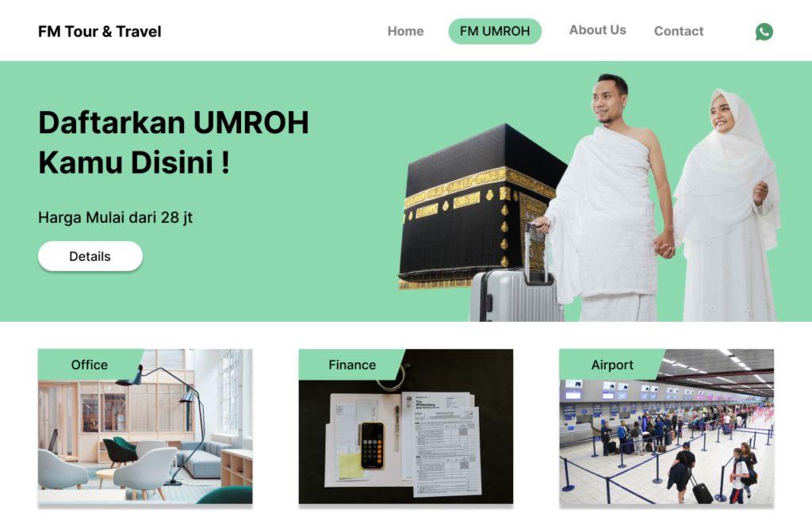Click the Daftarkan UMROH Kamu Disini heading

(174, 143)
